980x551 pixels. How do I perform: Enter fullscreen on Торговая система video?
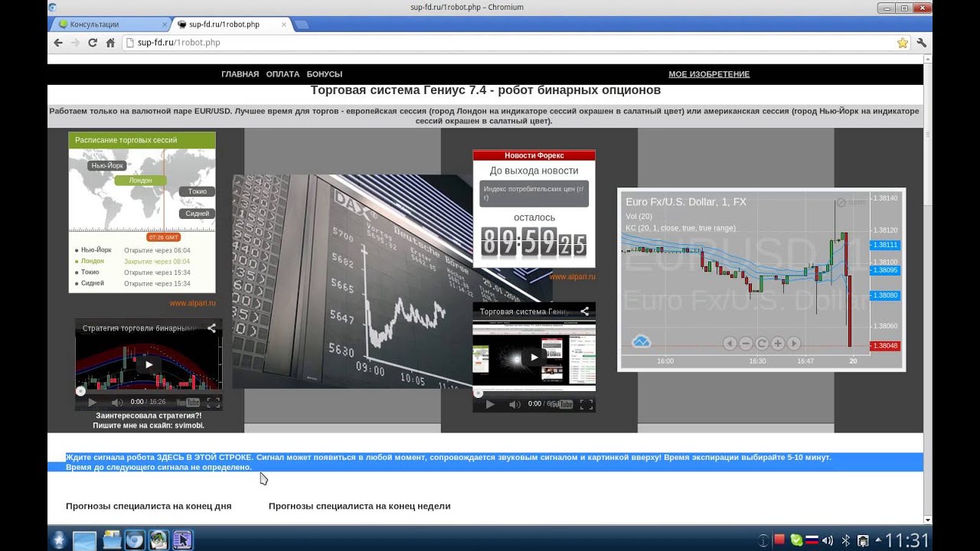pyautogui.click(x=586, y=404)
